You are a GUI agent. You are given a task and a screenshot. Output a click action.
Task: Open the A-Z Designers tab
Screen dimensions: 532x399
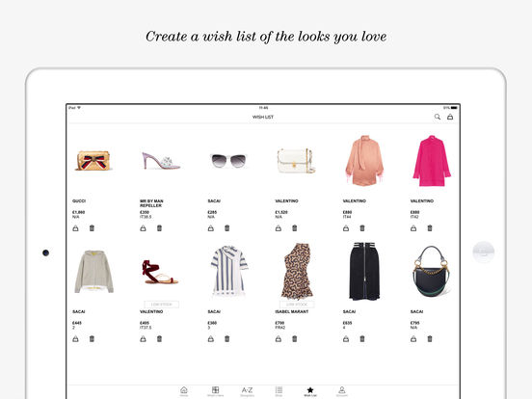point(247,391)
